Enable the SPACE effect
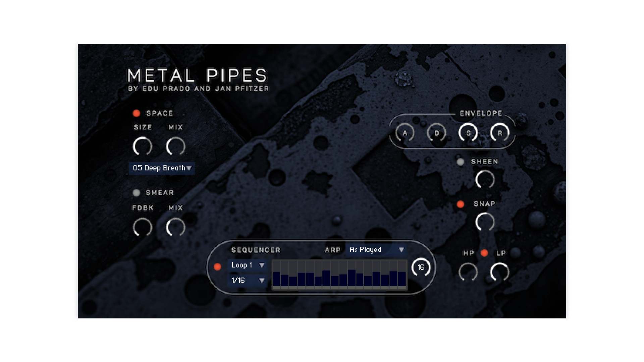 [136, 113]
